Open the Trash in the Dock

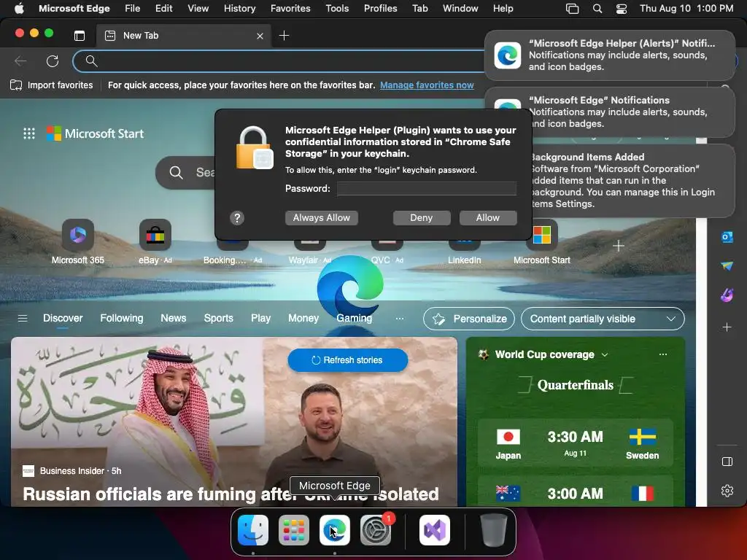pyautogui.click(x=494, y=530)
